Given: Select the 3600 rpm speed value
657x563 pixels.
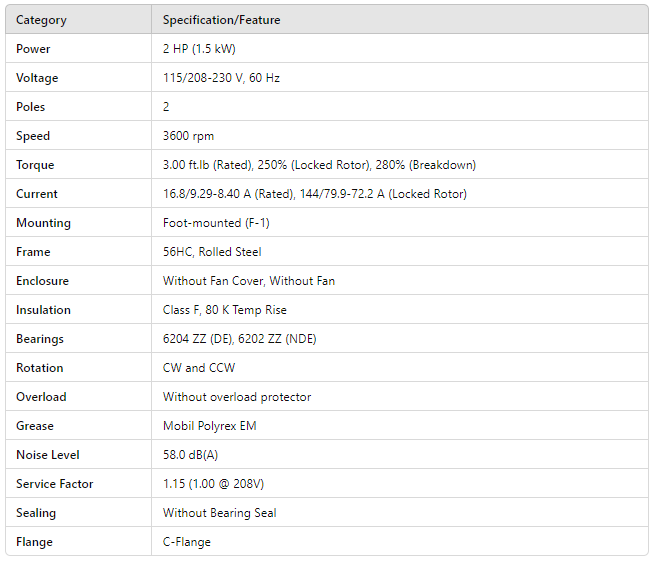Looking at the screenshot, I should point(188,136).
